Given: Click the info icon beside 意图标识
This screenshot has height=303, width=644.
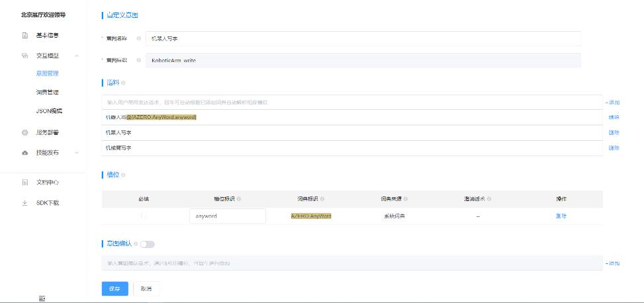Looking at the screenshot, I should pyautogui.click(x=138, y=60).
